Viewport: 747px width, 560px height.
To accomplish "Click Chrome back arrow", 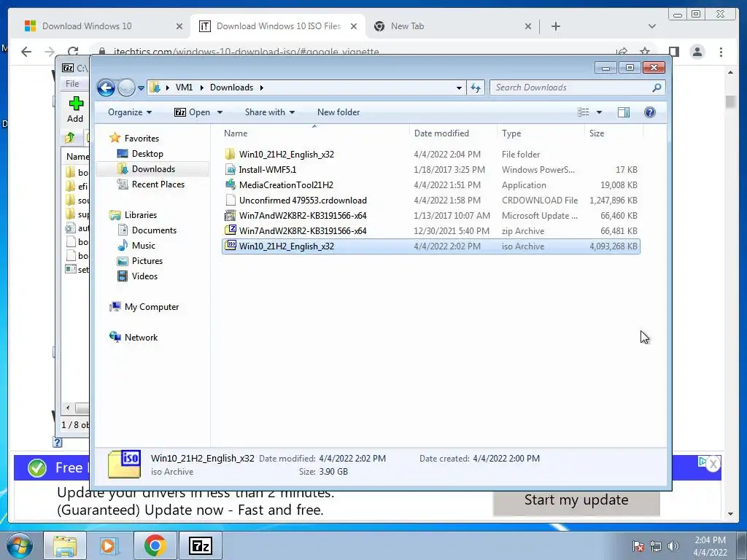I will click(26, 52).
